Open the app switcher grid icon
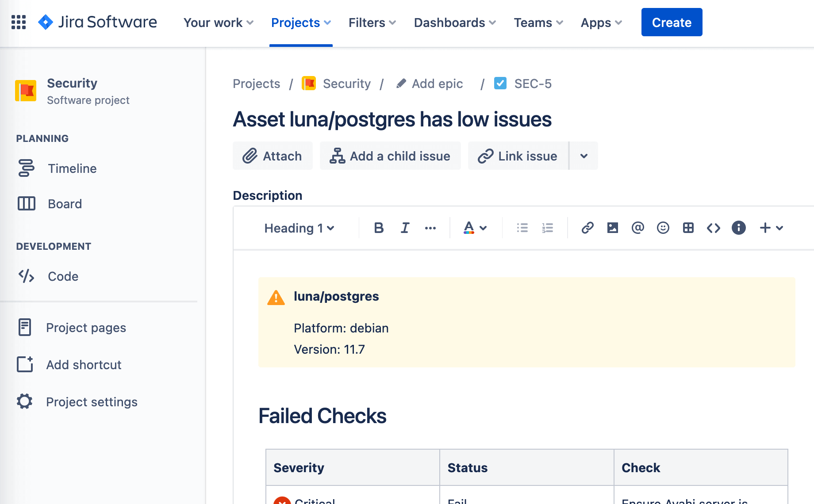Viewport: 814px width, 504px height. [x=18, y=22]
